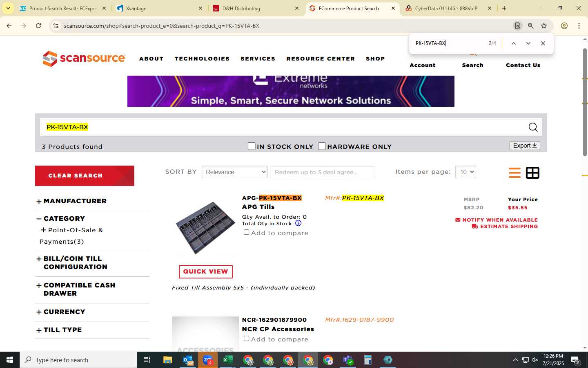
Task: Navigate back with browser back arrow
Action: tap(9, 26)
